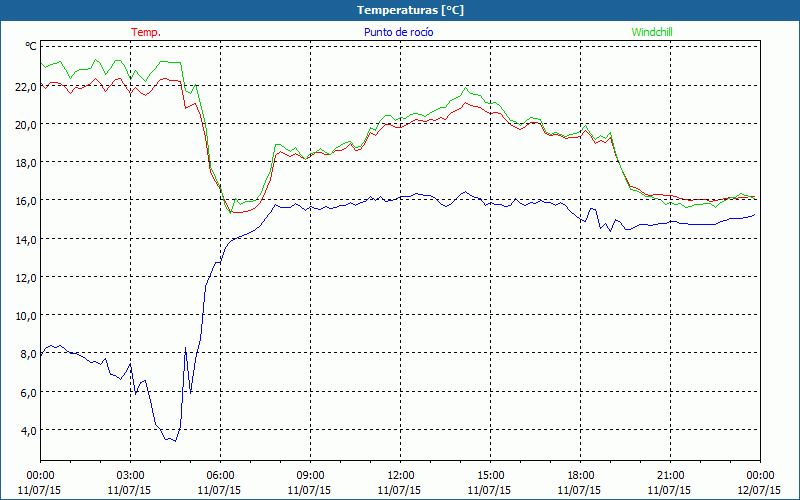Screen dimensions: 800x500
Task: Click the 18:00 time axis label
Action: (x=581, y=476)
